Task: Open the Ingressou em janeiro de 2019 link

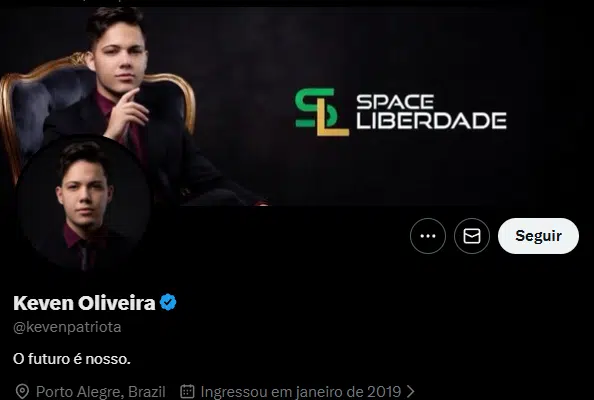Action: pyautogui.click(x=301, y=391)
